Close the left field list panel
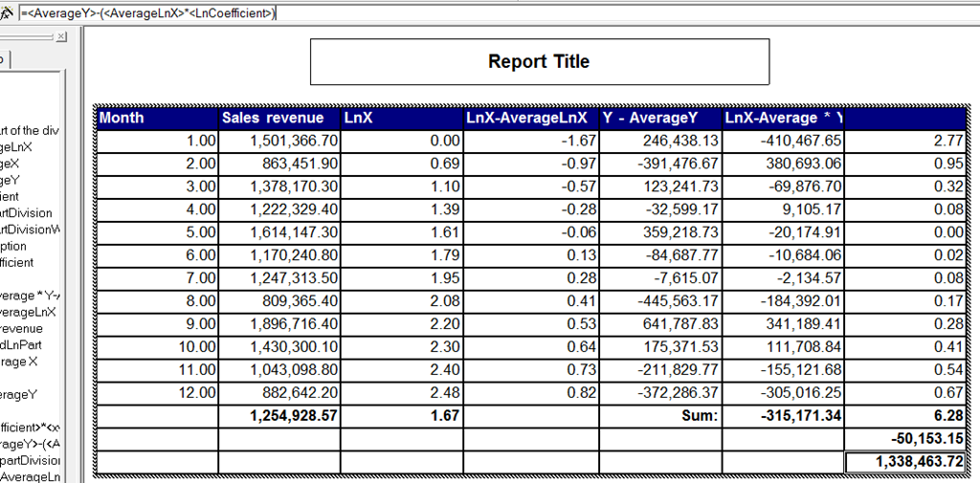Screen dimensions: 980x483 pyautogui.click(x=61, y=37)
